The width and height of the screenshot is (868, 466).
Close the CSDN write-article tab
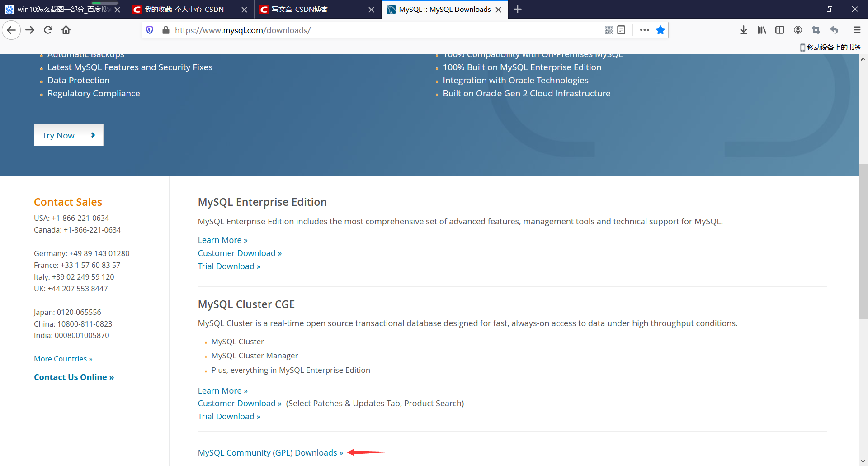coord(371,10)
